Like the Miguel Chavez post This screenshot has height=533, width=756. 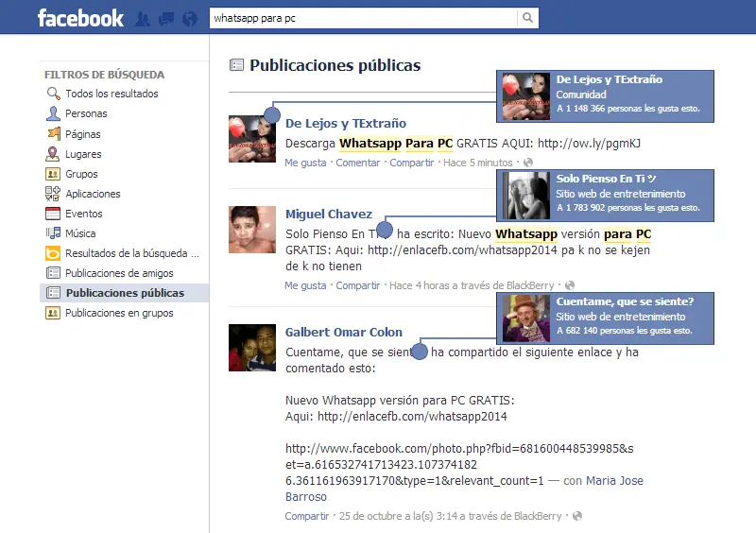coord(305,285)
